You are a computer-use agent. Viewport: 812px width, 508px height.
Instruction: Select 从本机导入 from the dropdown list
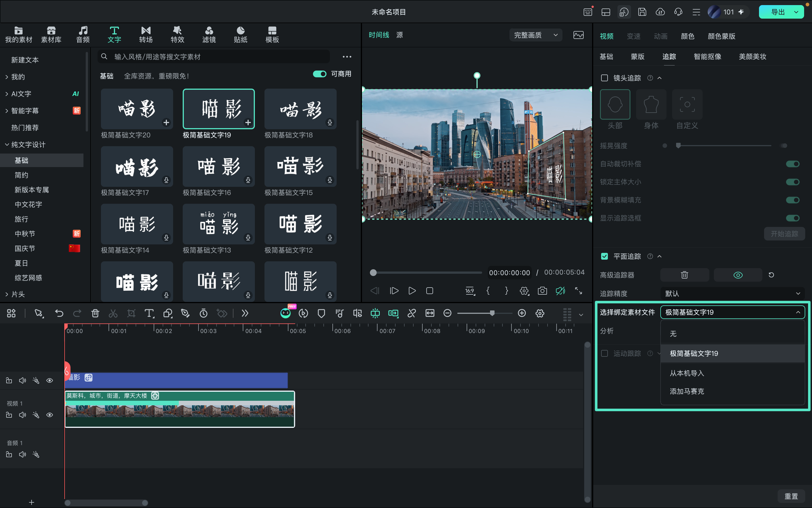click(x=732, y=373)
